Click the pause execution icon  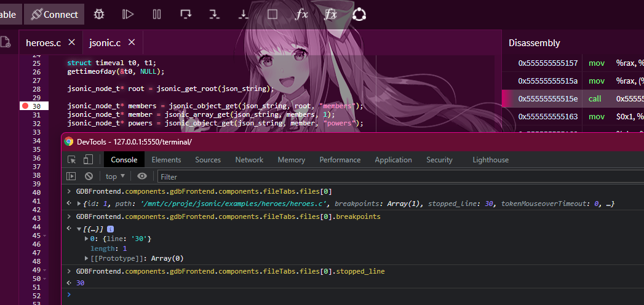click(x=156, y=14)
